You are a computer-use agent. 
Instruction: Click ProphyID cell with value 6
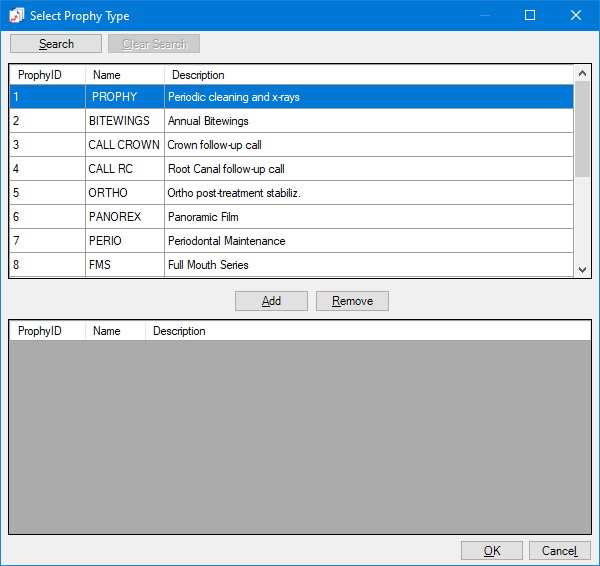47,217
